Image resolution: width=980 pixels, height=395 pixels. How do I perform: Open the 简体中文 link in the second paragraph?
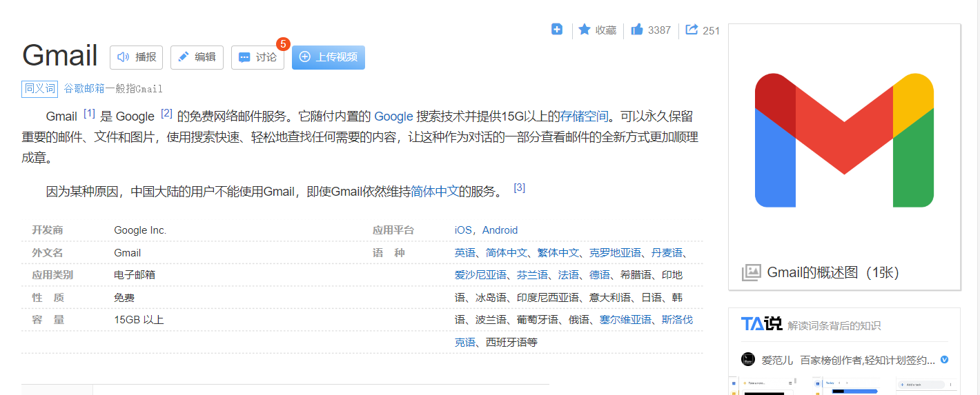point(435,191)
